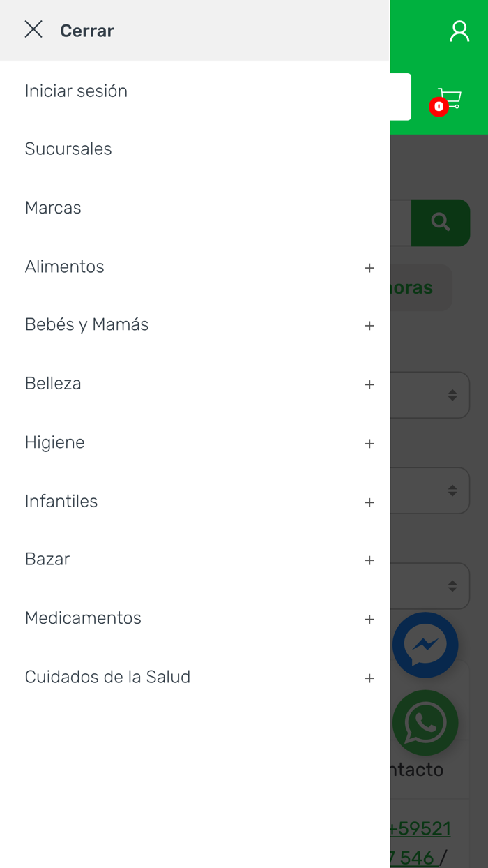Click the search magnifier icon
Image resolution: width=488 pixels, height=868 pixels.
tap(441, 223)
